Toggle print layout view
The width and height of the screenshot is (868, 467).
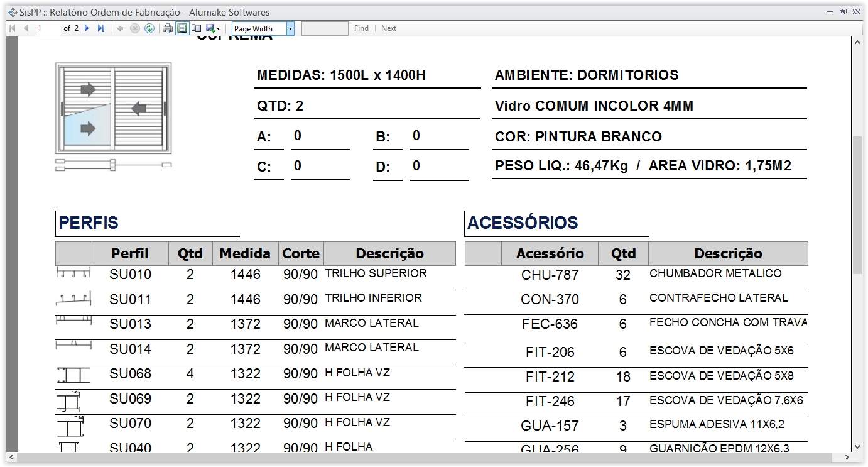click(182, 28)
